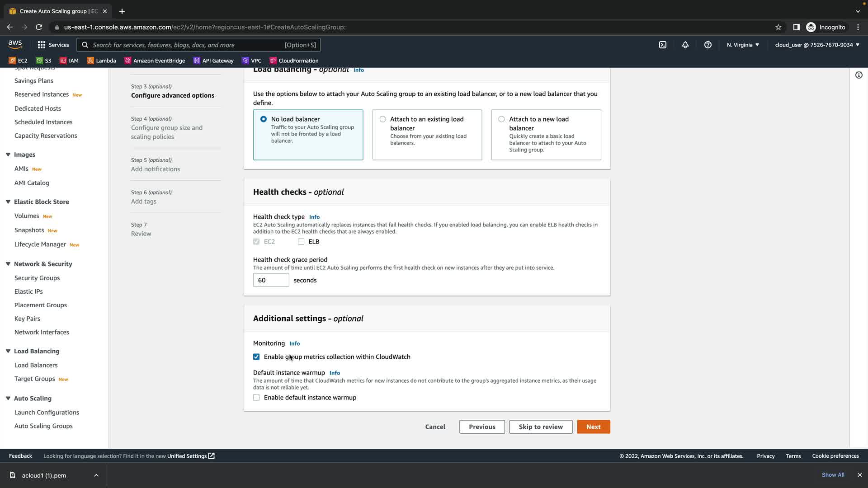Click the help question mark icon

708,45
